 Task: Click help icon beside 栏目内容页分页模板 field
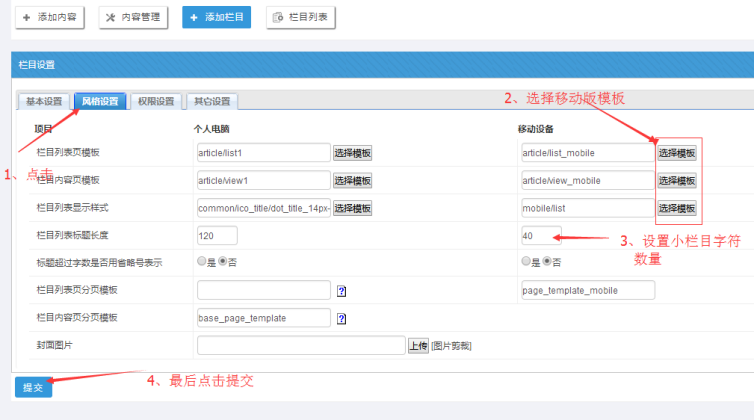(x=341, y=319)
